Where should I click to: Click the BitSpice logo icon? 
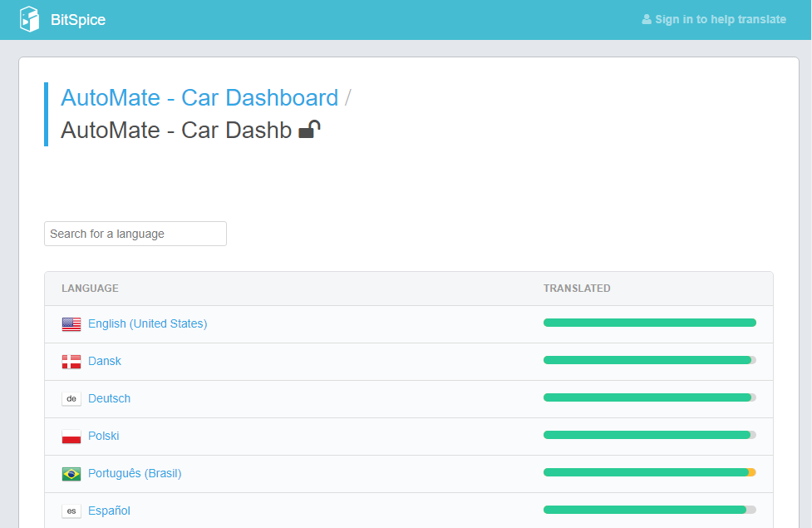point(30,19)
